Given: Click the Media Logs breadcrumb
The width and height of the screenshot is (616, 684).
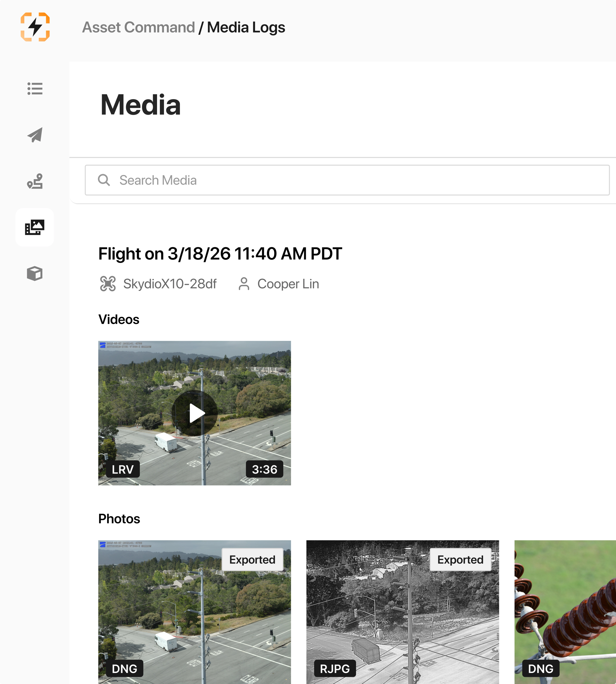Looking at the screenshot, I should tap(246, 27).
